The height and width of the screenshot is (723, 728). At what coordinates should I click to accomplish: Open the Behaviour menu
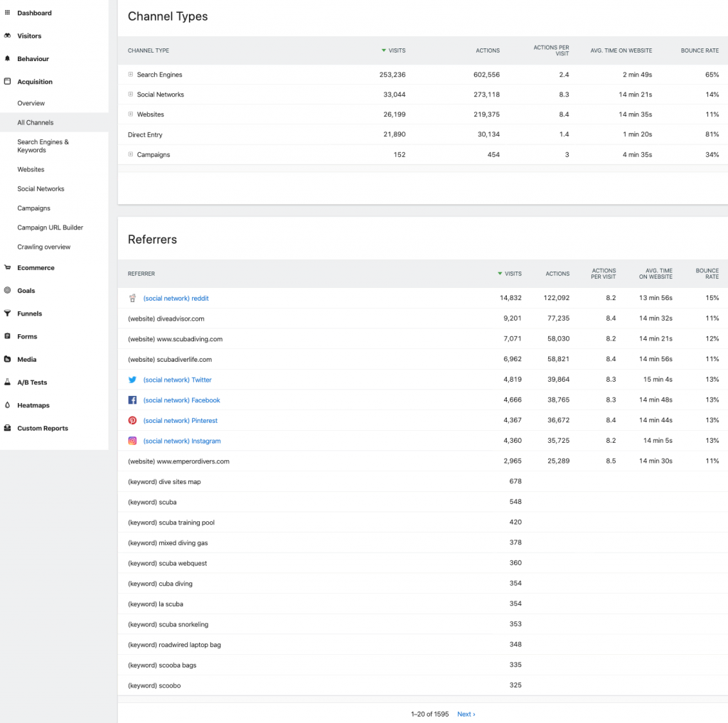tap(33, 58)
